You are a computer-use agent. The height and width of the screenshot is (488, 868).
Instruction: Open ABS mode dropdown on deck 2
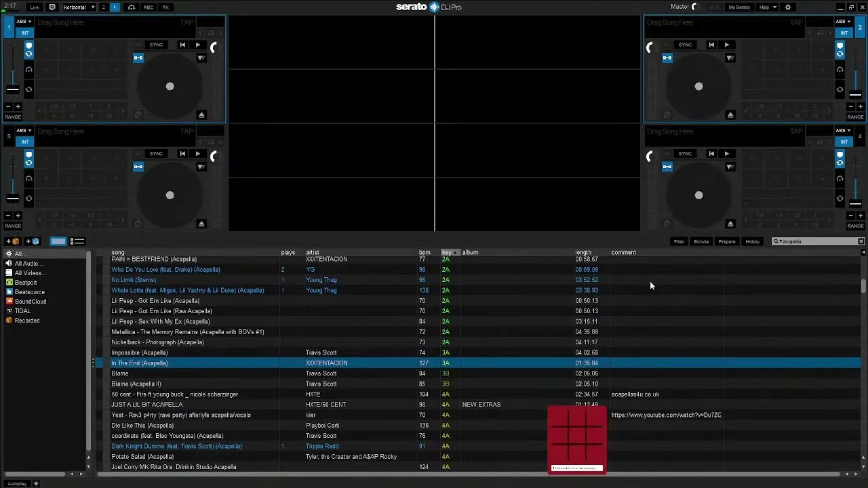click(x=844, y=22)
